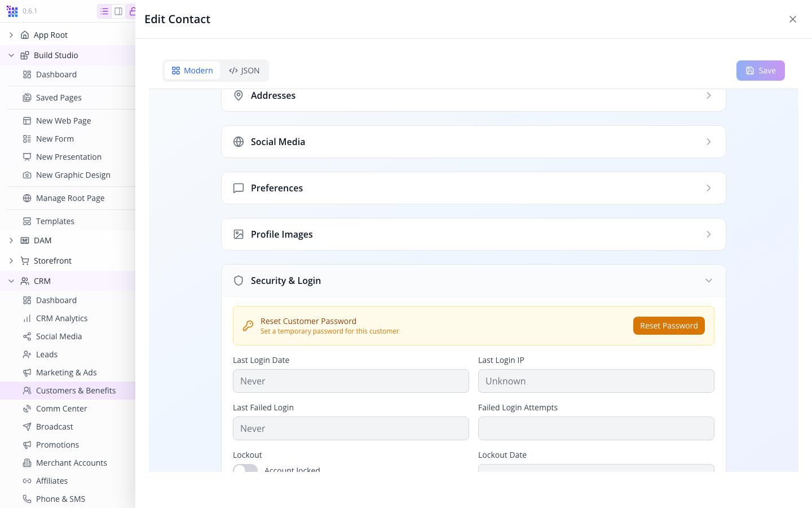Viewport: 812px width, 508px height.
Task: Expand the DAM tree node
Action: (11, 240)
